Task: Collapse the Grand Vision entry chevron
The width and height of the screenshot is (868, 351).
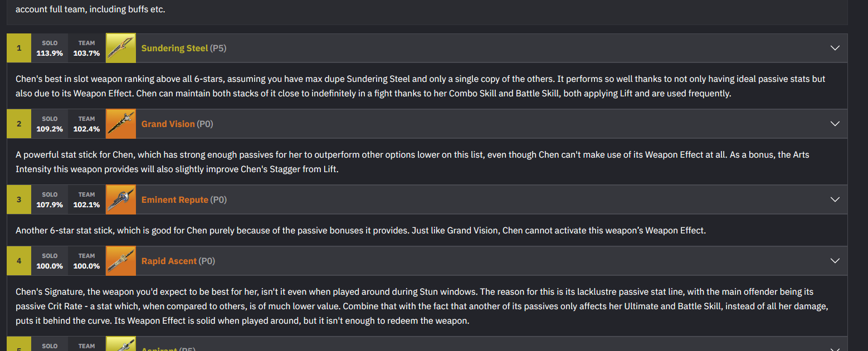Action: tap(835, 124)
